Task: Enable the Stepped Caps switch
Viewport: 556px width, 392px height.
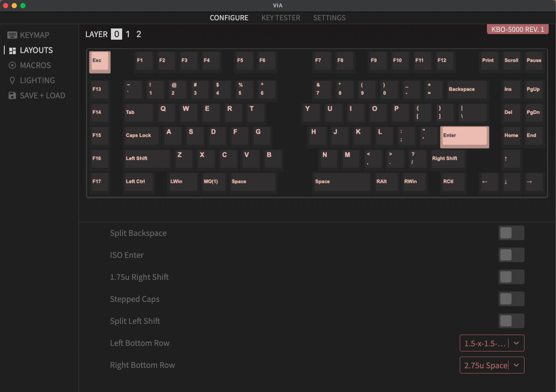Action: [x=512, y=299]
